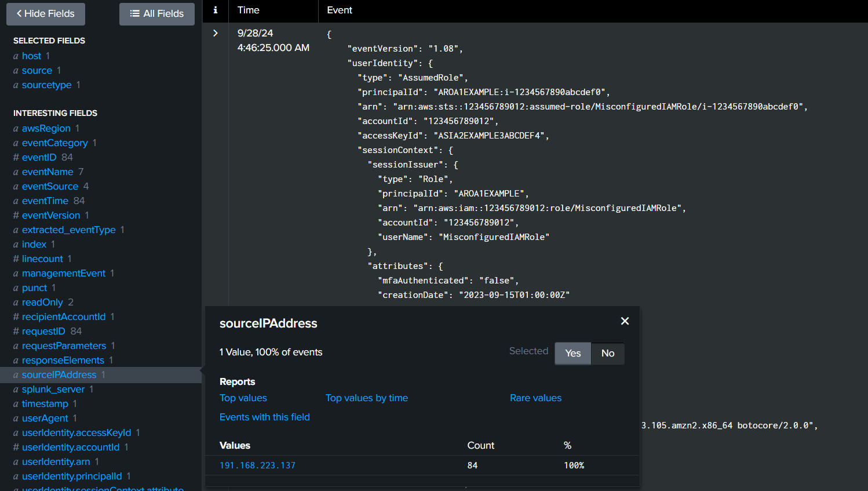Click the Time column header
Image resolution: width=868 pixels, height=491 pixels.
pos(249,10)
